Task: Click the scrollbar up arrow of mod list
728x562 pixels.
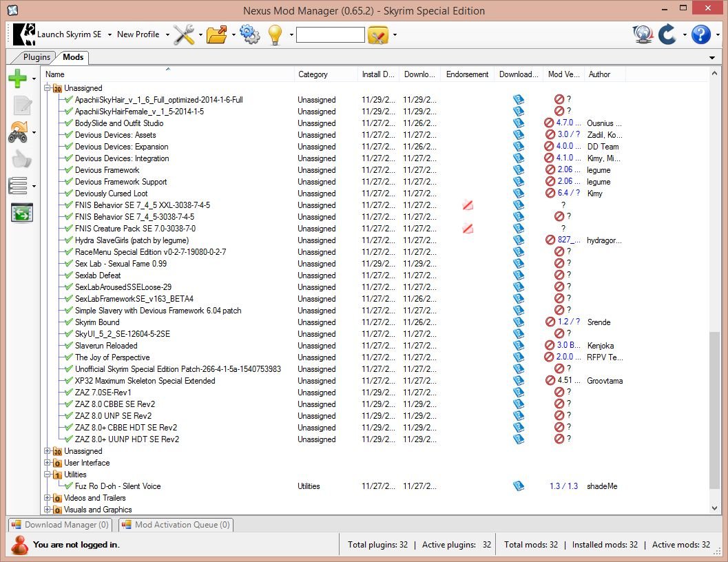Action: (714, 74)
